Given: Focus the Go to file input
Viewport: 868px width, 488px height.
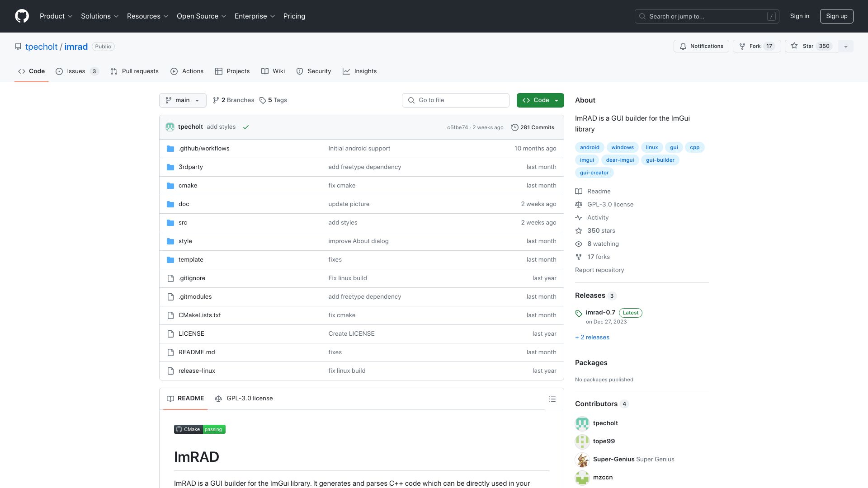Looking at the screenshot, I should pyautogui.click(x=456, y=100).
